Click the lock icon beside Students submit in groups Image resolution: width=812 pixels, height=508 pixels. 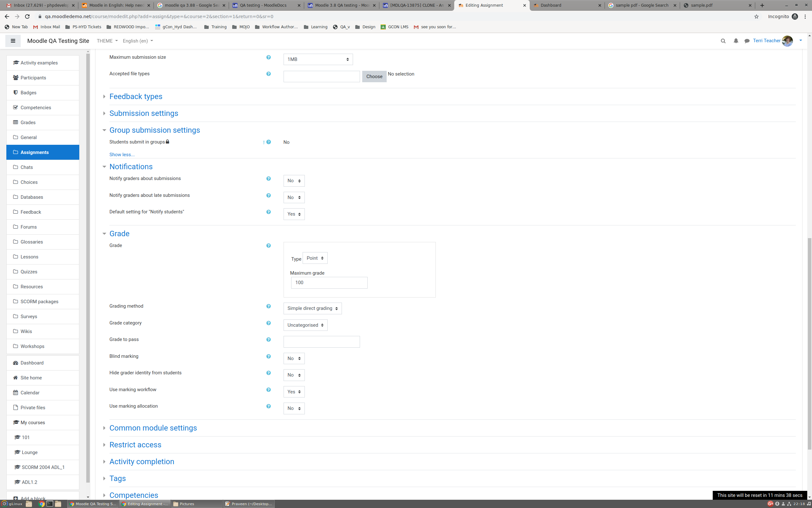[x=167, y=142]
